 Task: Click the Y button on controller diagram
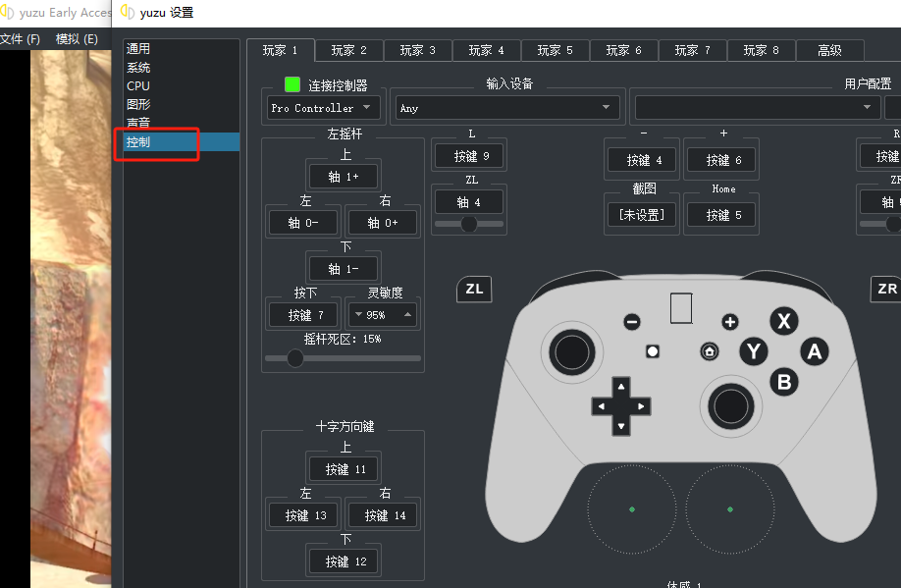coord(753,351)
